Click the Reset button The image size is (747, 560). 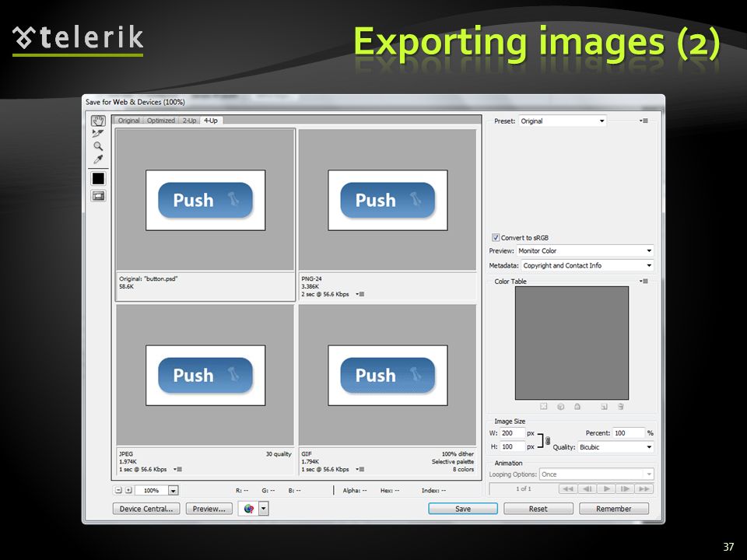pos(538,509)
